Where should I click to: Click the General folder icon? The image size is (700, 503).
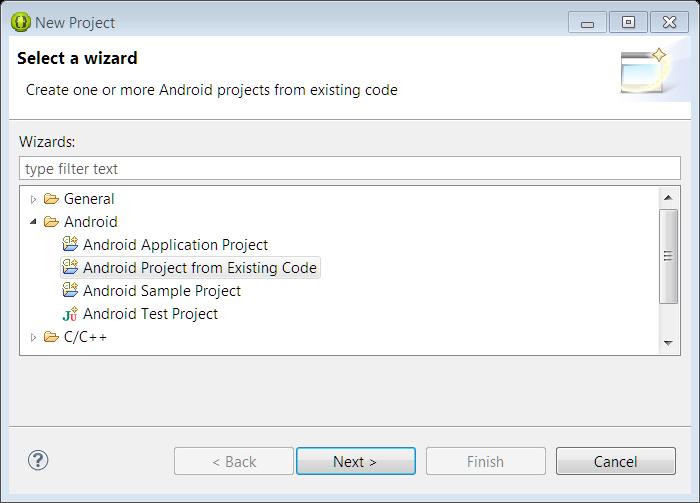[x=51, y=199]
